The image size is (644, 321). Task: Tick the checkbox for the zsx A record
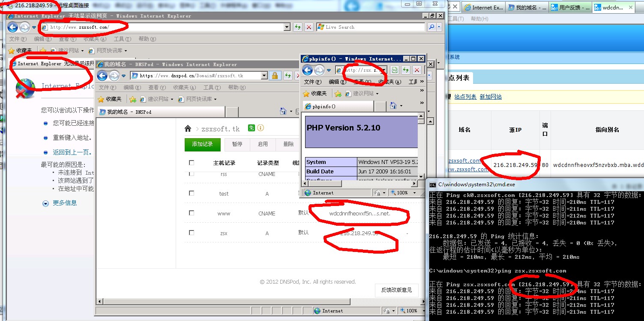192,233
